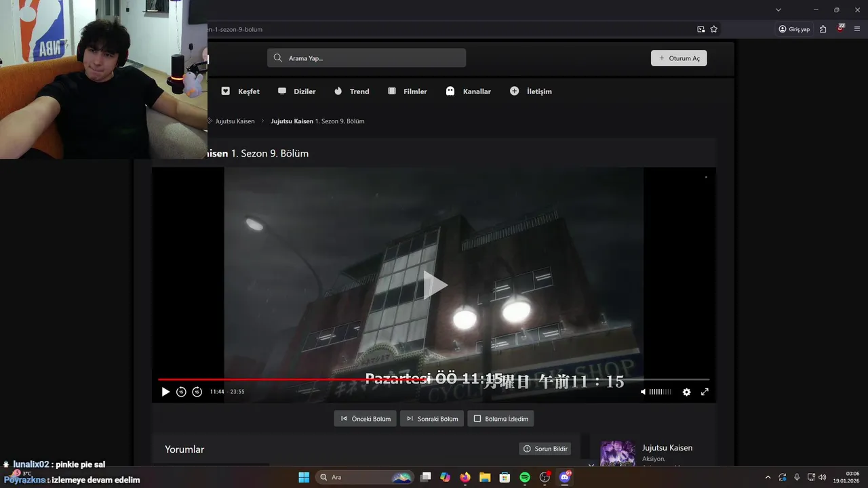Image resolution: width=868 pixels, height=488 pixels.
Task: Expand the list all tabs chevron
Action: 778,9
